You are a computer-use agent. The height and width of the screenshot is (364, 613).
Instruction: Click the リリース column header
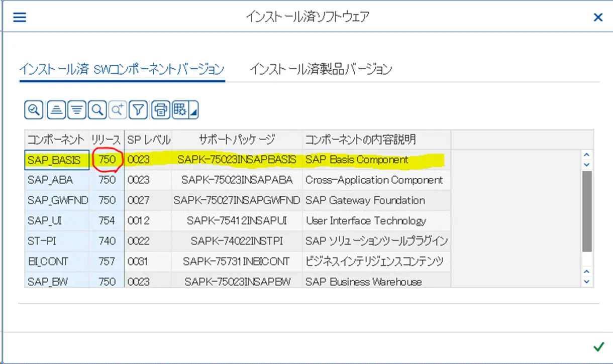point(107,139)
